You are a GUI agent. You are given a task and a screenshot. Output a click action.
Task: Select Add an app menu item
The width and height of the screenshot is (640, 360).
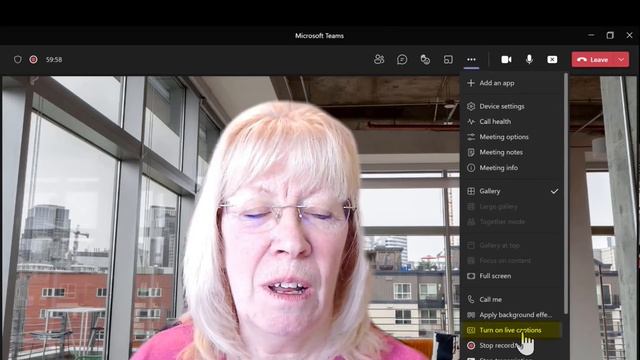click(512, 83)
